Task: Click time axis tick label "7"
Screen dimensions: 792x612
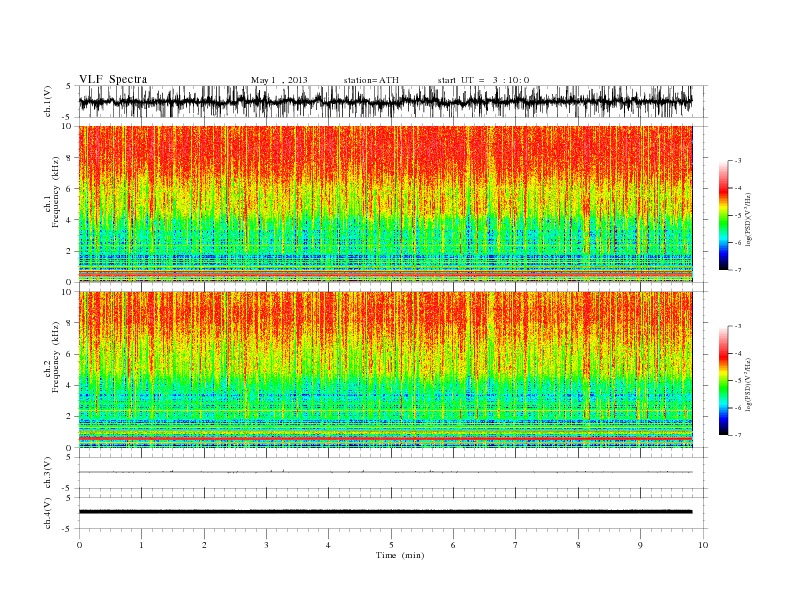Action: click(516, 545)
